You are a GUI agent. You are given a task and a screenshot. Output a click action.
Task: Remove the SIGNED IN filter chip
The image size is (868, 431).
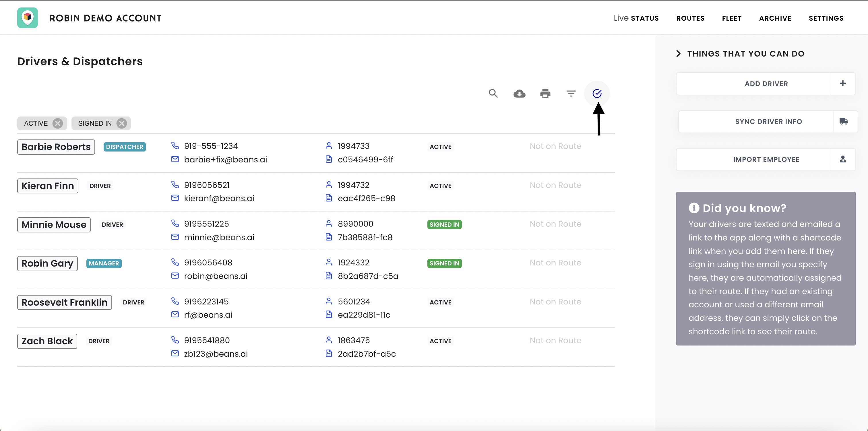coord(122,123)
